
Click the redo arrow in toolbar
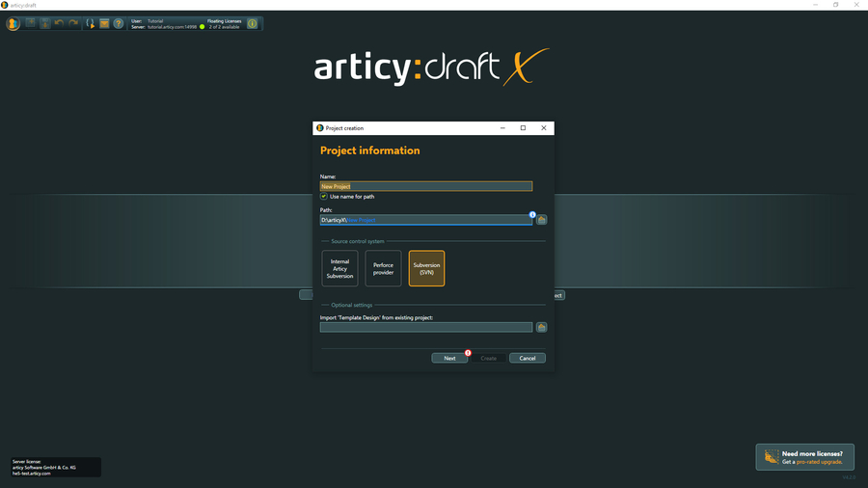[73, 23]
